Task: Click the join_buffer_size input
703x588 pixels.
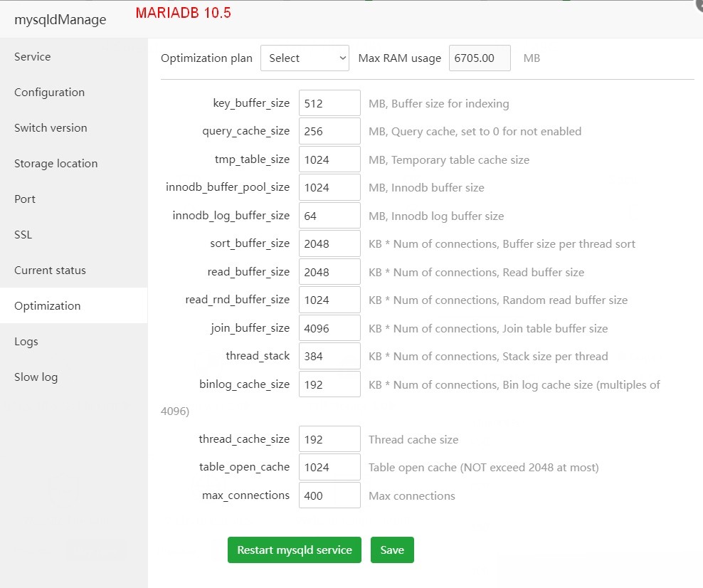Action: 329,328
